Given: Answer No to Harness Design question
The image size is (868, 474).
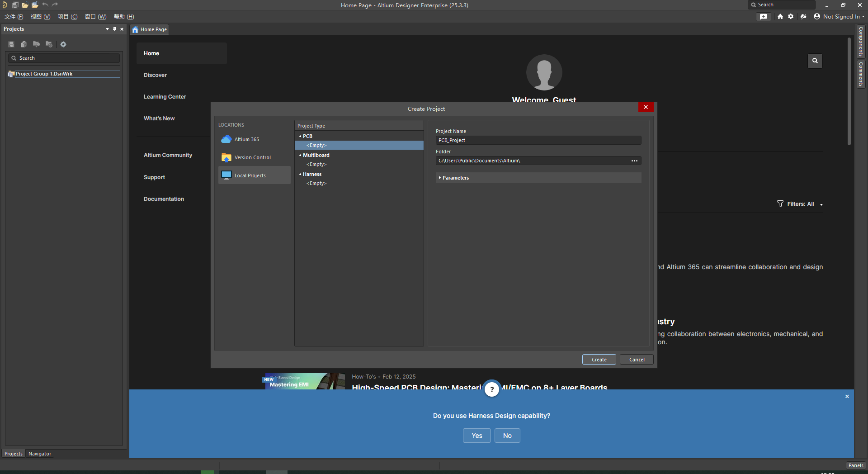Looking at the screenshot, I should click(507, 436).
